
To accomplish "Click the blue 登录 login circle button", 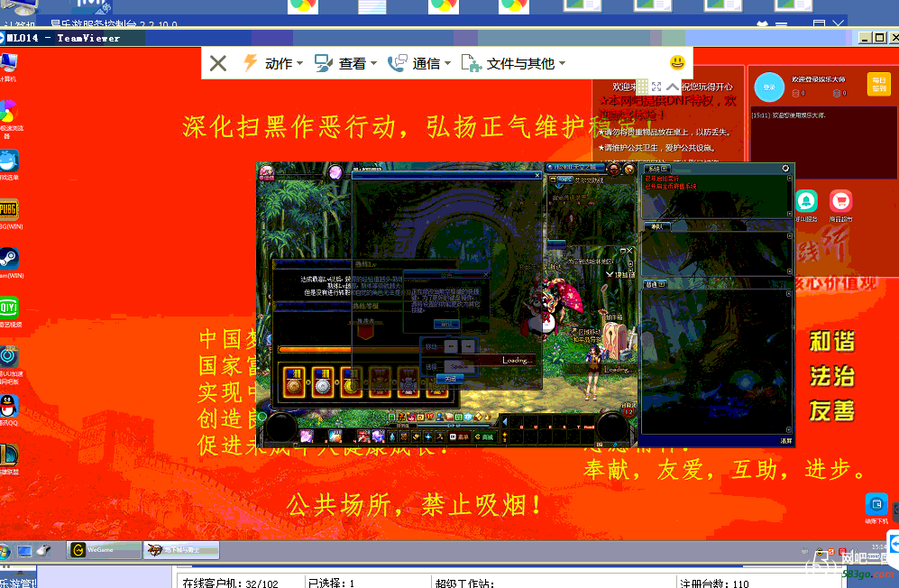I will pos(769,87).
